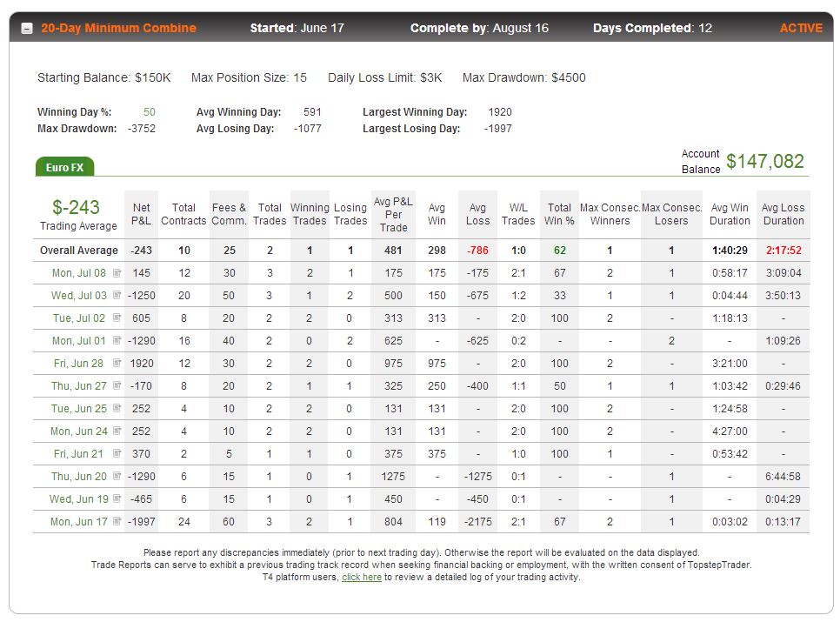Click the Max Drawdown value -3752
This screenshot has height=622, width=840.
click(142, 129)
